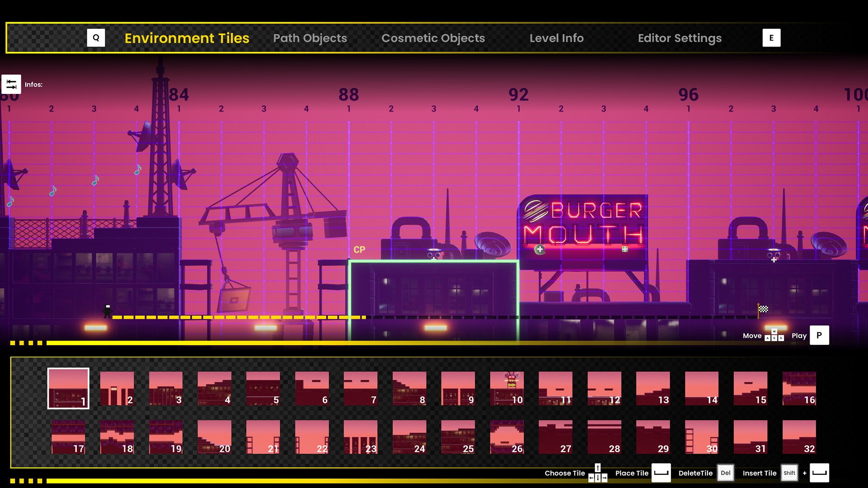Open the Level Info panel
The image size is (868, 488).
tap(556, 38)
